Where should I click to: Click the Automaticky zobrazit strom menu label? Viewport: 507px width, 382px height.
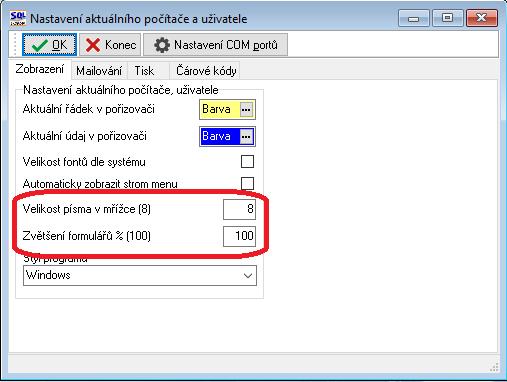pyautogui.click(x=100, y=184)
